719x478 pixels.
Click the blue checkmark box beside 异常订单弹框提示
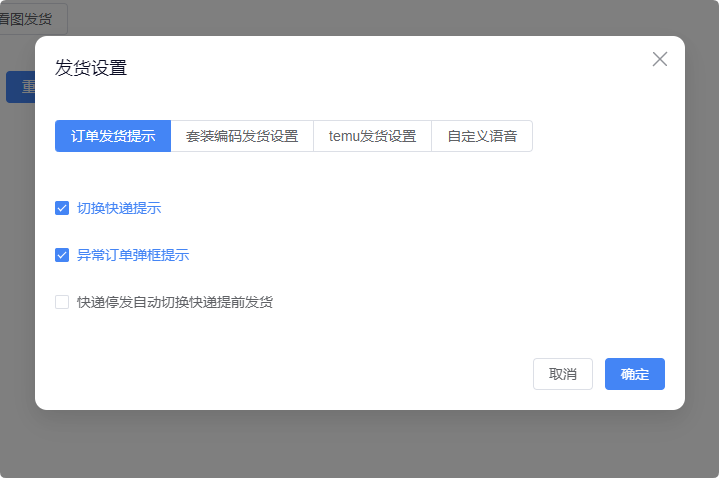pos(62,255)
